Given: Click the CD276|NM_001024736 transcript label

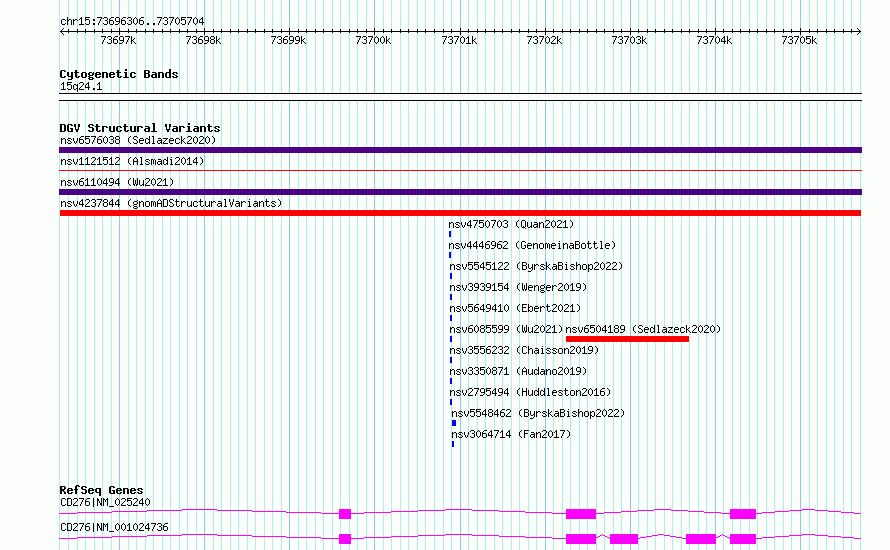Looking at the screenshot, I should [115, 527].
